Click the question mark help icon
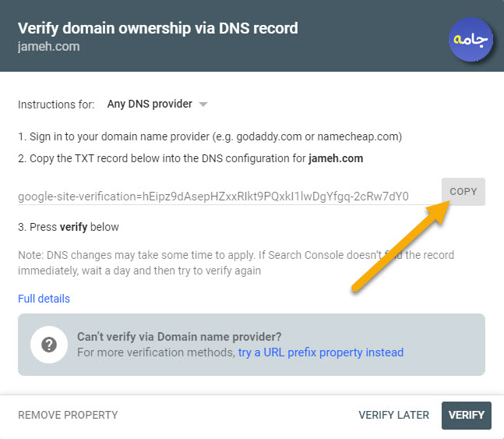The image size is (504, 439). click(x=49, y=345)
